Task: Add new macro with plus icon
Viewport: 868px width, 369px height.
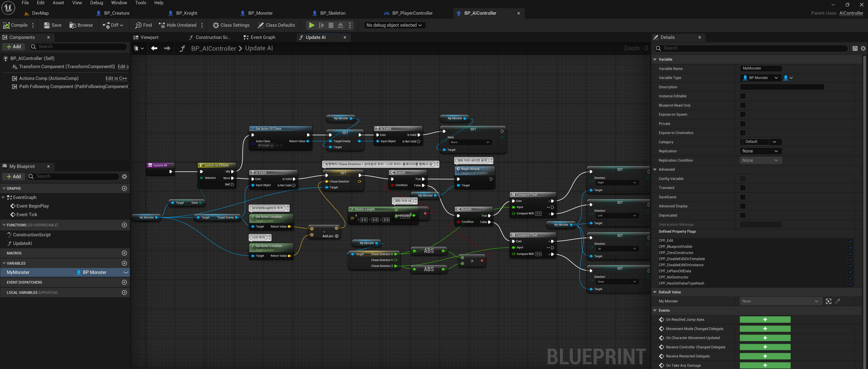Action: [124, 253]
